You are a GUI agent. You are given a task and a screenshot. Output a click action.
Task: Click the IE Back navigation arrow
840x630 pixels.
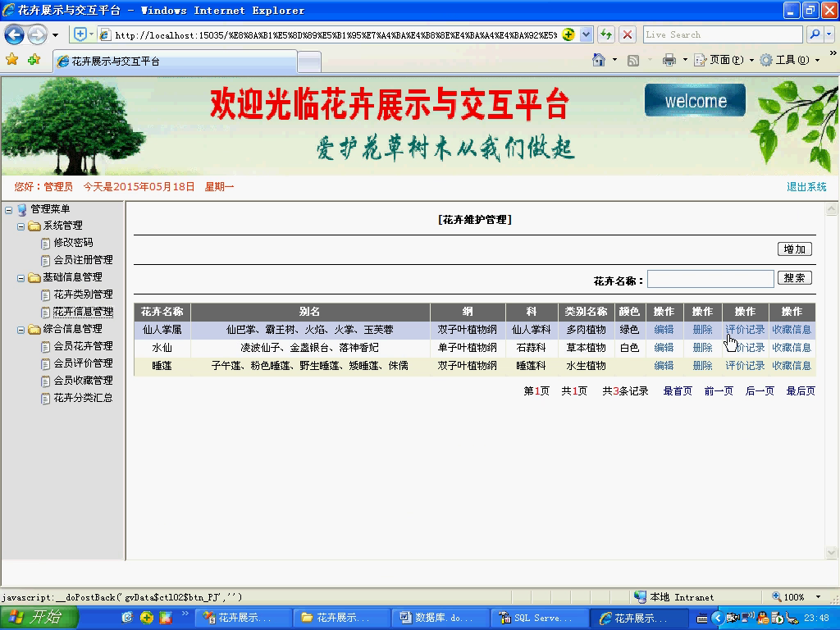point(15,35)
